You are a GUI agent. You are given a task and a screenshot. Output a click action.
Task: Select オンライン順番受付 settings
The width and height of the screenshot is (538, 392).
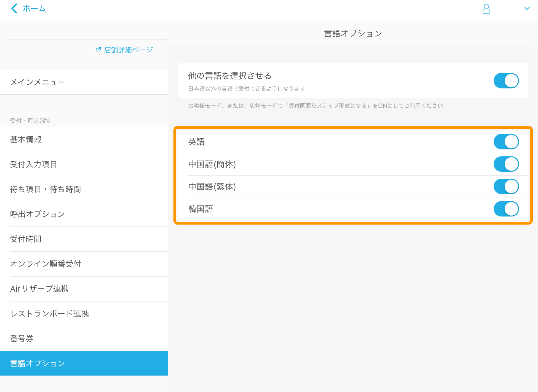[45, 264]
